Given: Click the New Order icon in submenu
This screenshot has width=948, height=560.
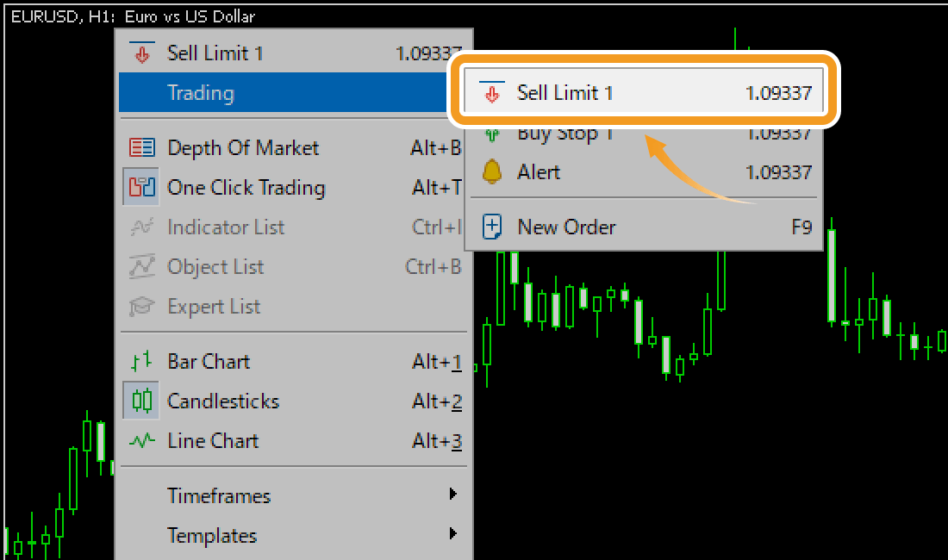Looking at the screenshot, I should tap(491, 227).
